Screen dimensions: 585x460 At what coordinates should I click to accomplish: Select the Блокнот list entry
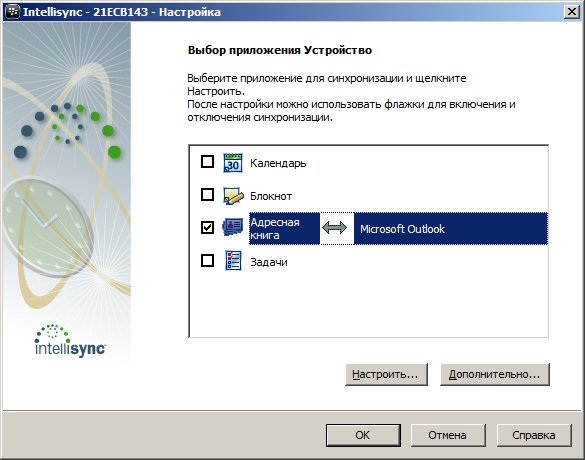click(271, 196)
